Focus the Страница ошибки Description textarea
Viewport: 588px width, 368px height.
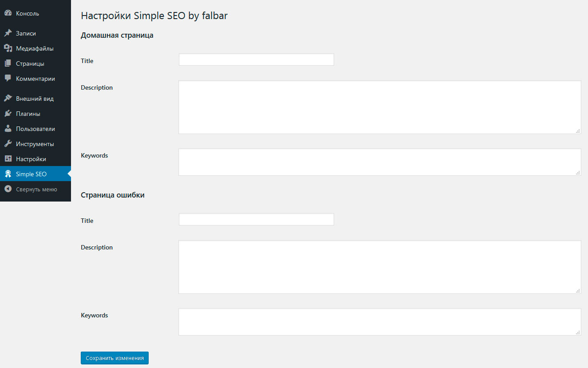tap(379, 267)
